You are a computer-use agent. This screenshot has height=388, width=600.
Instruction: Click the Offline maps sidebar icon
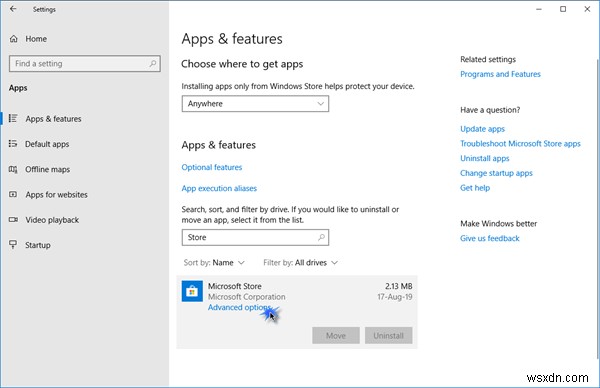13,169
